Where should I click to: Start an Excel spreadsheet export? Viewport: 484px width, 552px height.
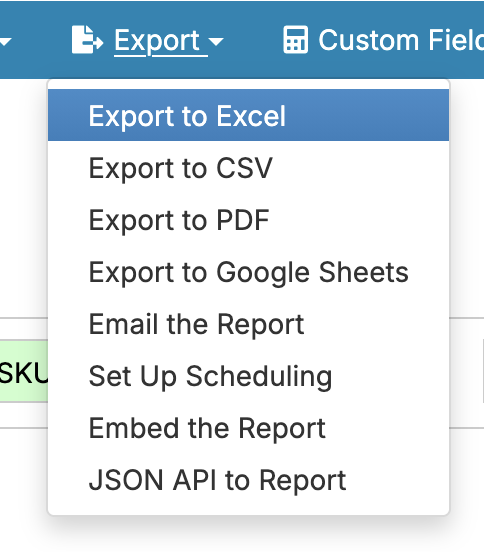tap(249, 115)
